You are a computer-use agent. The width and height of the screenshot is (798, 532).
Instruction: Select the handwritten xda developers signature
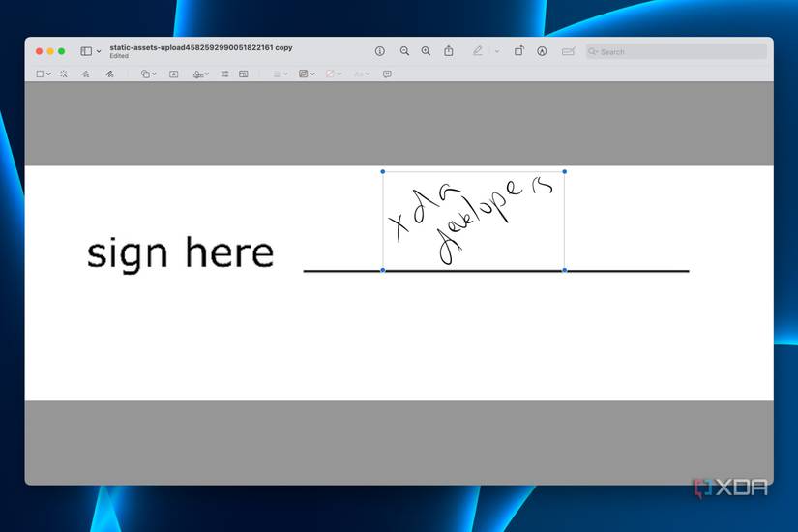473,221
